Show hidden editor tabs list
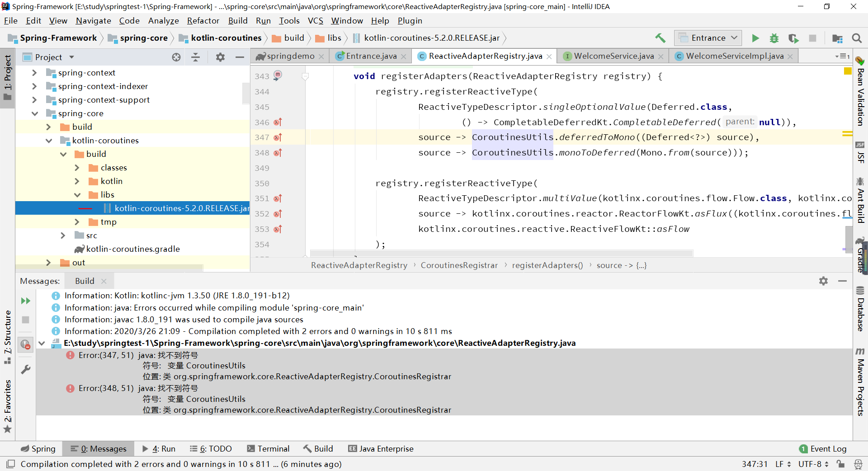 click(842, 56)
